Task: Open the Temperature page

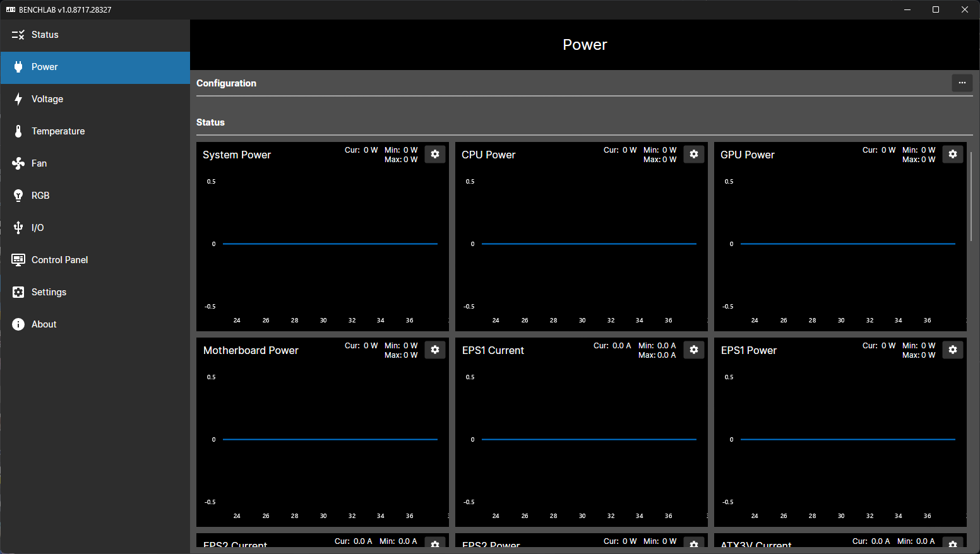Action: point(58,131)
